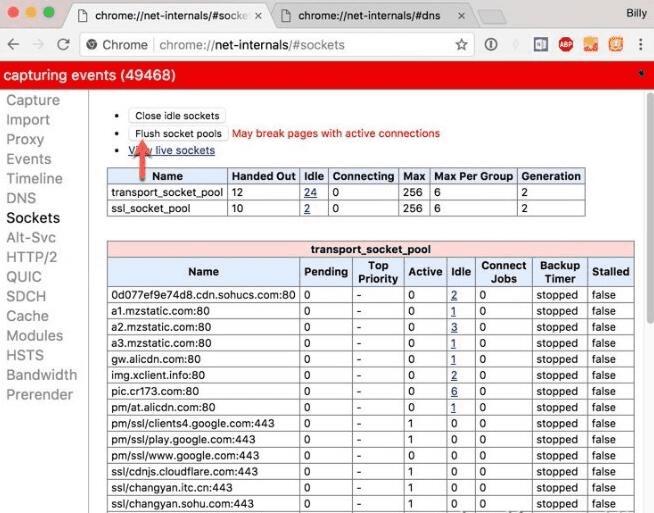The height and width of the screenshot is (513, 654).
Task: Select row ssl/changyan.sohu.com:443
Action: click(x=371, y=503)
